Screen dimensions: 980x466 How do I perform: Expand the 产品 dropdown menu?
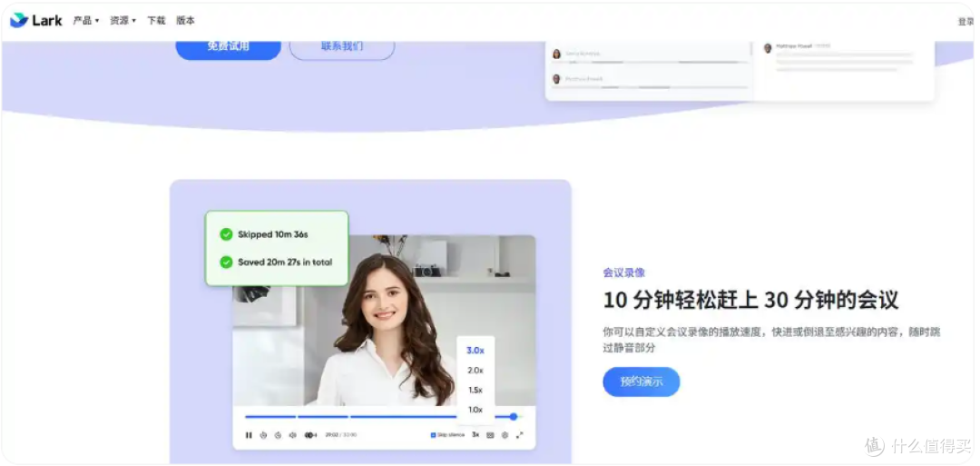click(86, 21)
